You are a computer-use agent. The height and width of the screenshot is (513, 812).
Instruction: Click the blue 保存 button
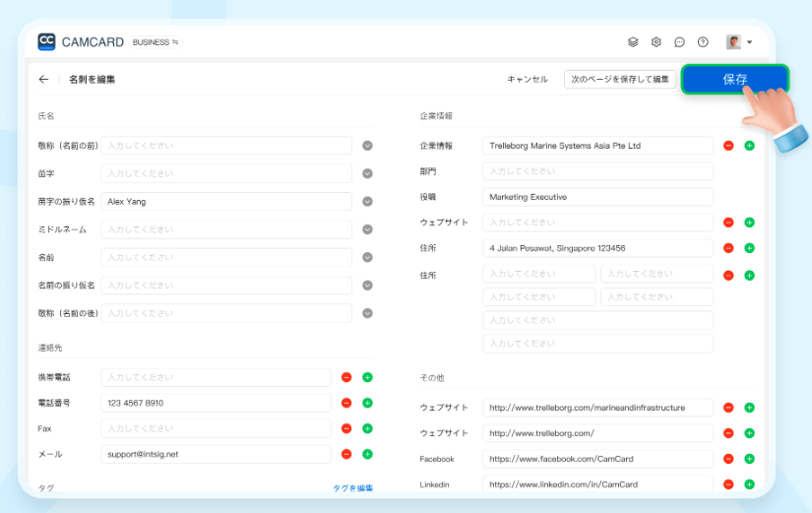(x=735, y=80)
